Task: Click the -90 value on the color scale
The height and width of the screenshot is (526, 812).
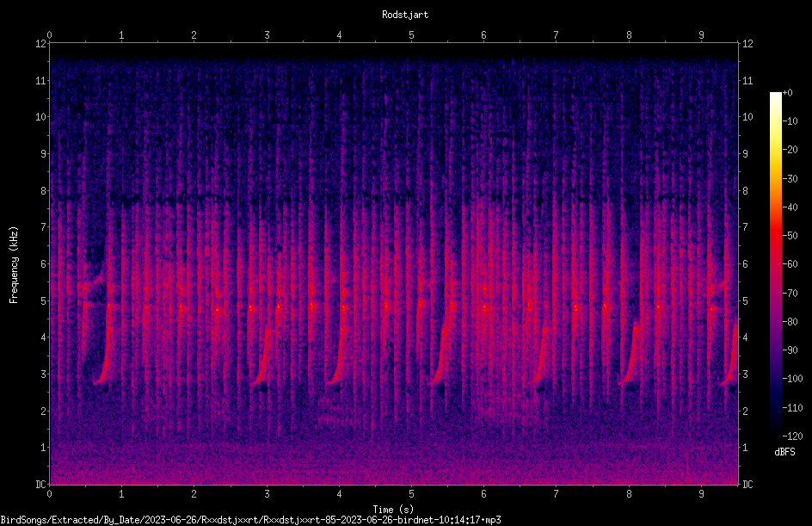Action: [790, 350]
